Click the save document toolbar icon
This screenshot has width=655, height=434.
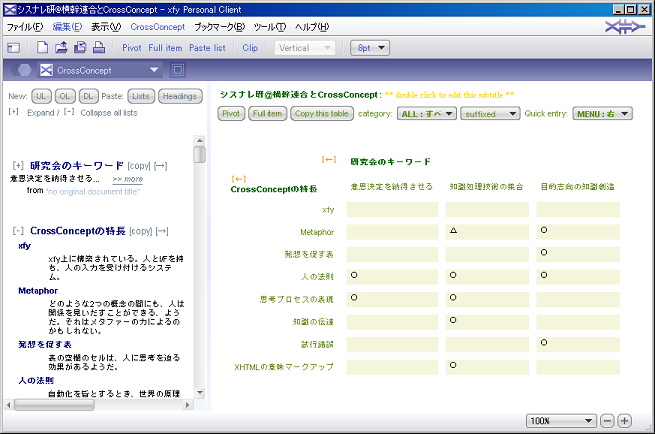click(x=80, y=48)
